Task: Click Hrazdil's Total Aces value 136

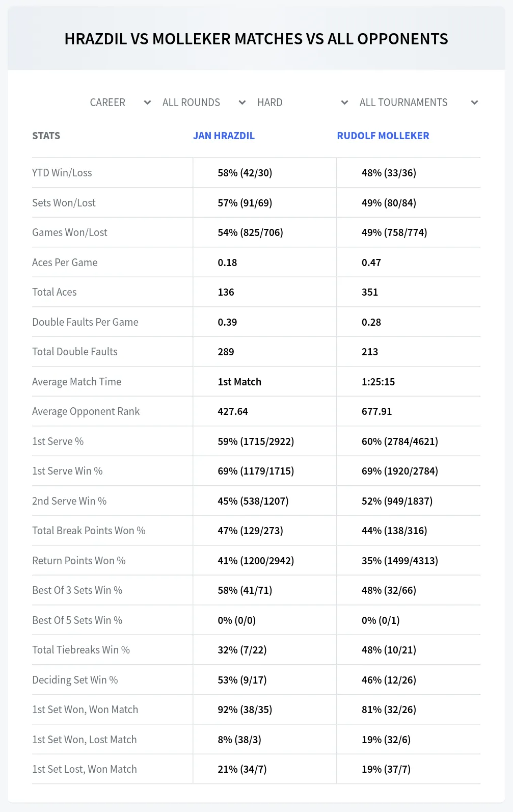Action: (x=226, y=292)
